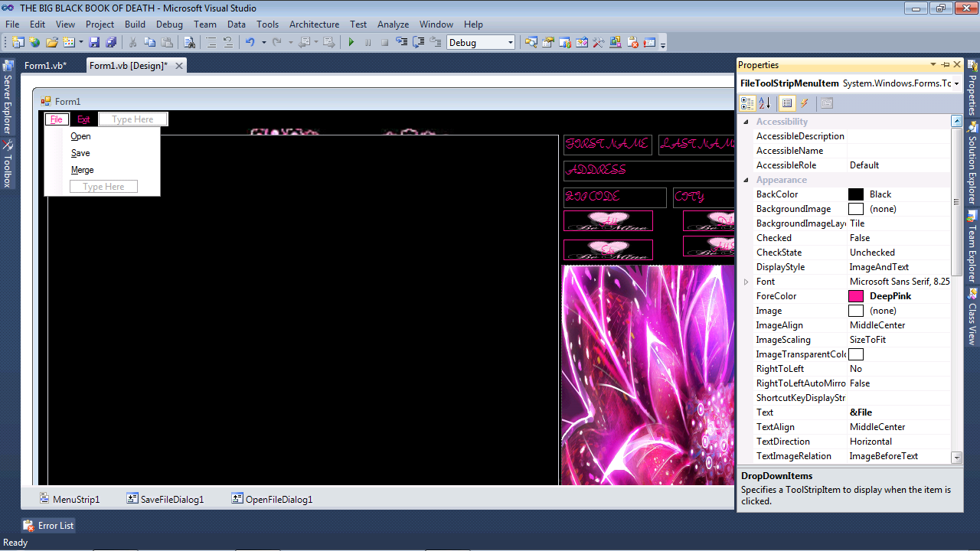Click the Step Into icon
This screenshot has height=551, width=980.
point(402,43)
